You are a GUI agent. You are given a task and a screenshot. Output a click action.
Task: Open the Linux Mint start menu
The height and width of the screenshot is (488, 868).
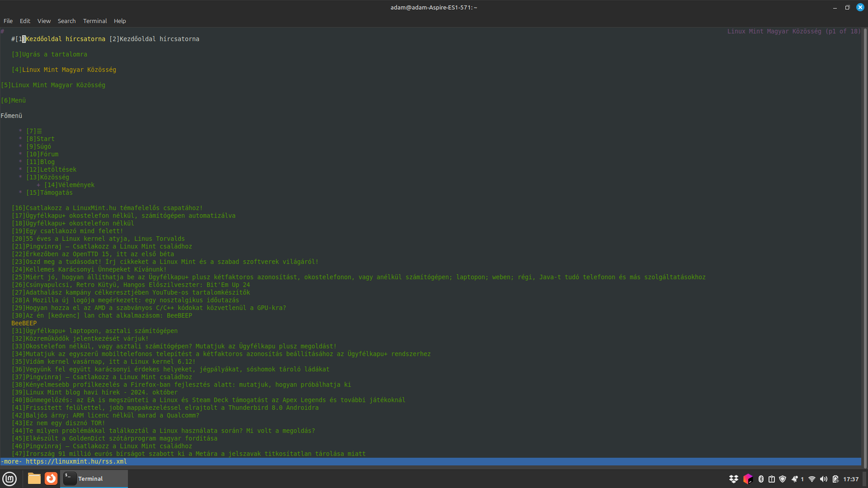pos(10,479)
